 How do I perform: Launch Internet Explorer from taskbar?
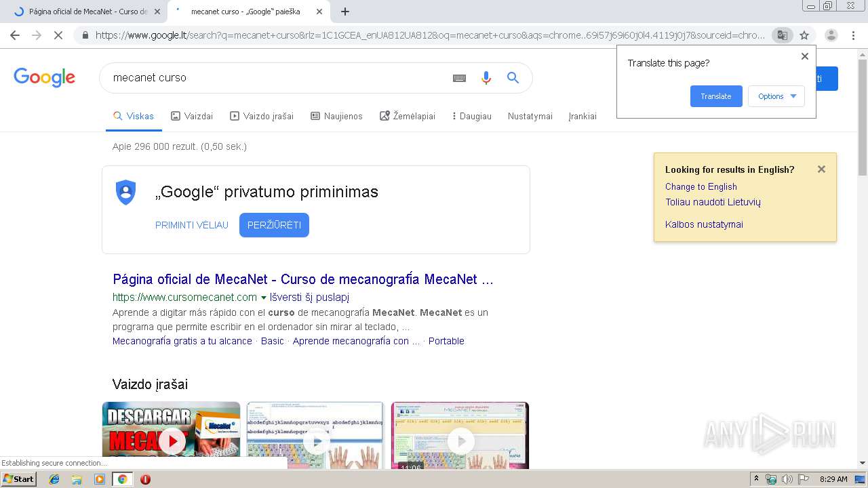pyautogui.click(x=54, y=479)
